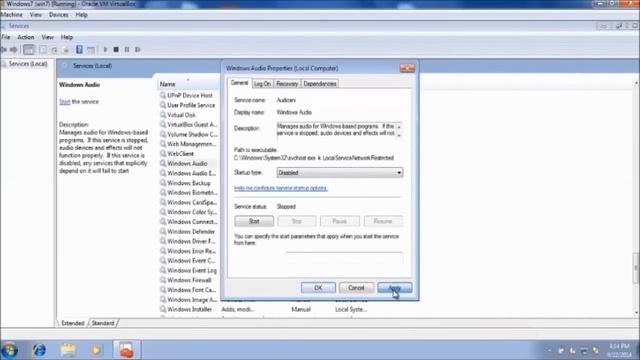Close the Windows Audio Properties dialog
The image size is (640, 360).
point(407,68)
